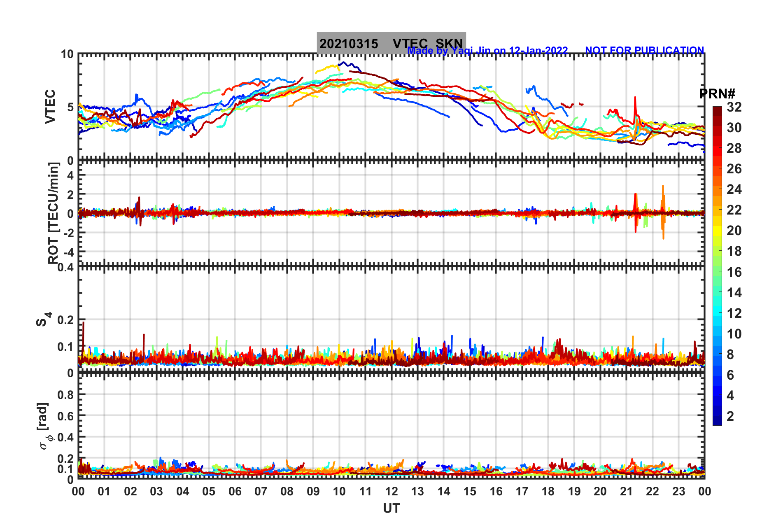Click colorbar tick label 20
The height and width of the screenshot is (532, 783).
pos(734,231)
